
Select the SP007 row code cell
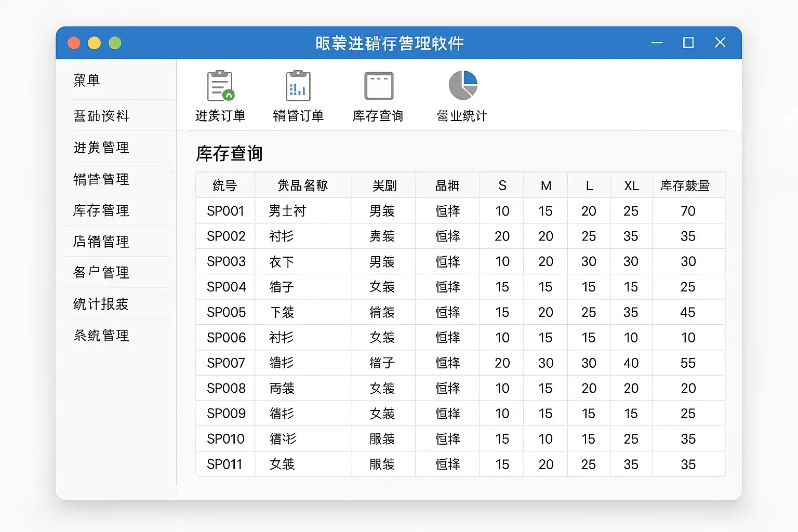[225, 363]
